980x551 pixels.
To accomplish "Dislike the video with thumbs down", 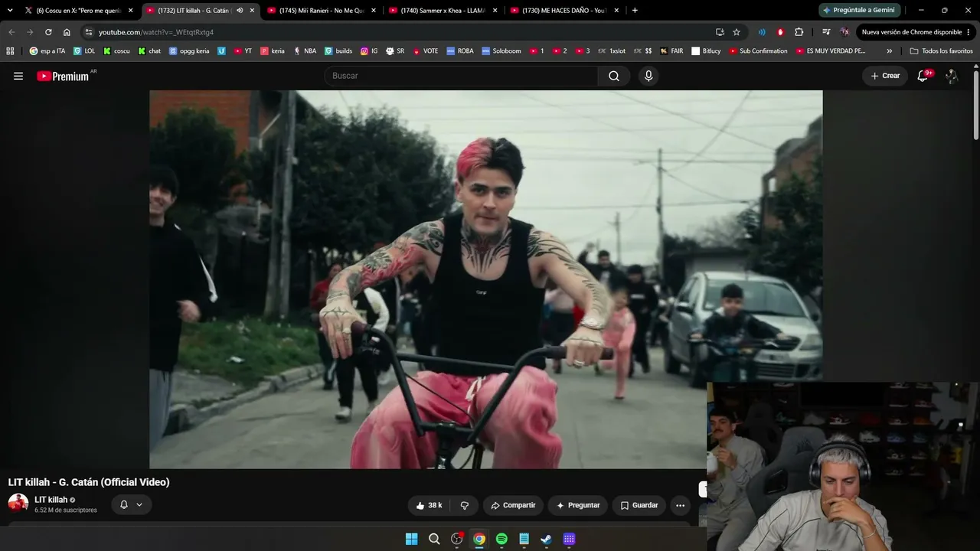I will [464, 505].
